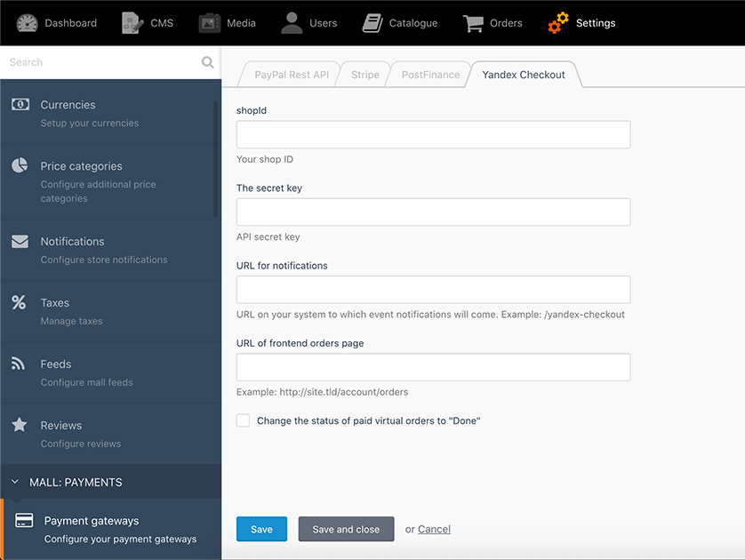745x560 pixels.
Task: Click the checkbox label about virtual orders
Action: pyautogui.click(x=368, y=420)
